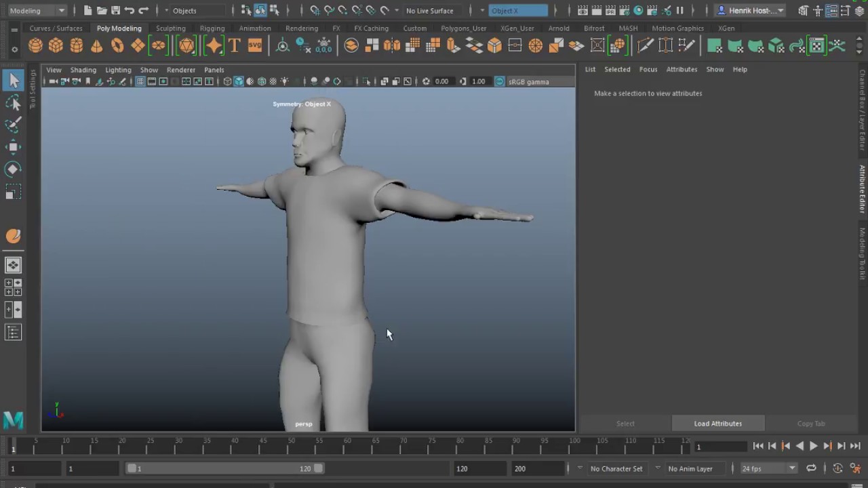Toggle the viewport grid display
This screenshot has height=488, width=868.
click(140, 81)
